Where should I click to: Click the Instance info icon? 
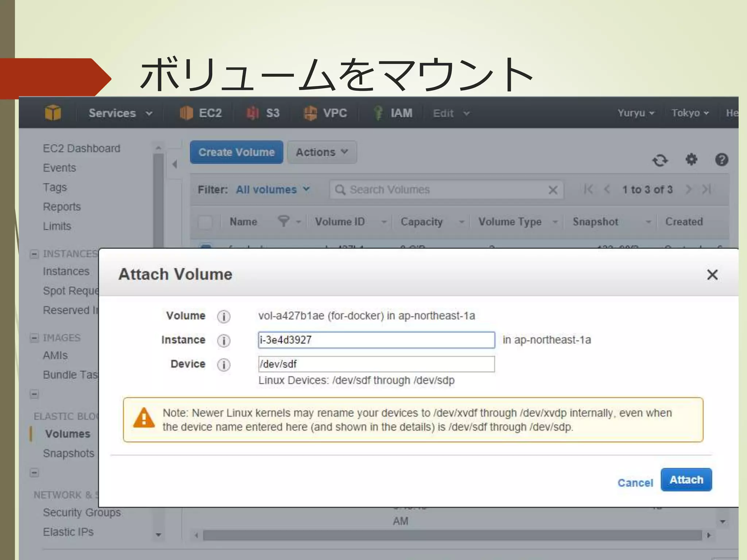point(224,341)
